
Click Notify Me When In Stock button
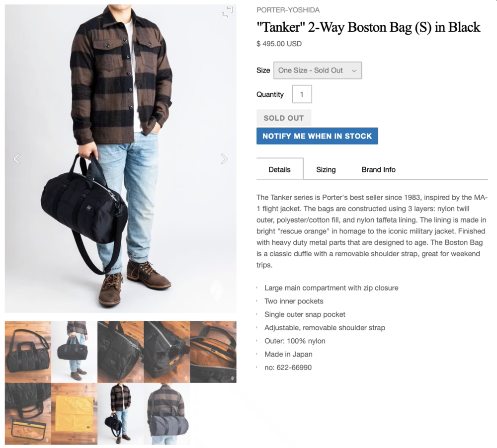pos(317,136)
